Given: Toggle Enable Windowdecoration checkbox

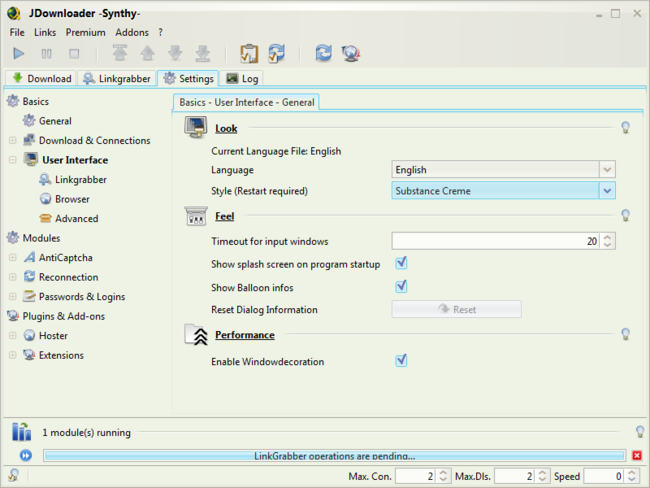Looking at the screenshot, I should (x=401, y=360).
